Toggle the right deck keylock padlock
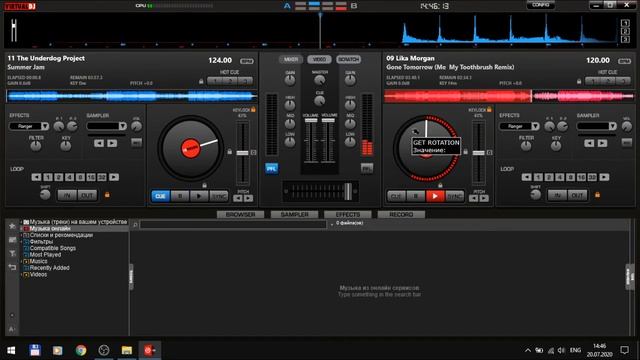 click(489, 109)
